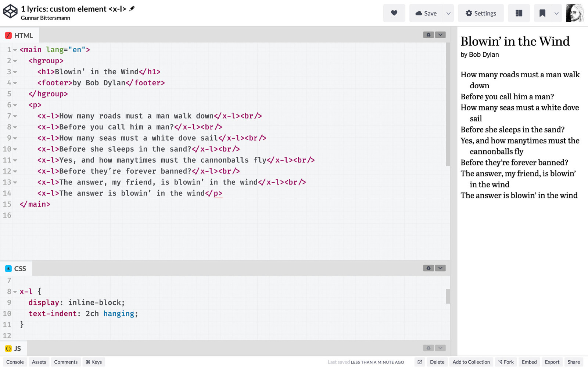588x368 pixels.
Task: Save the pen
Action: pos(426,13)
